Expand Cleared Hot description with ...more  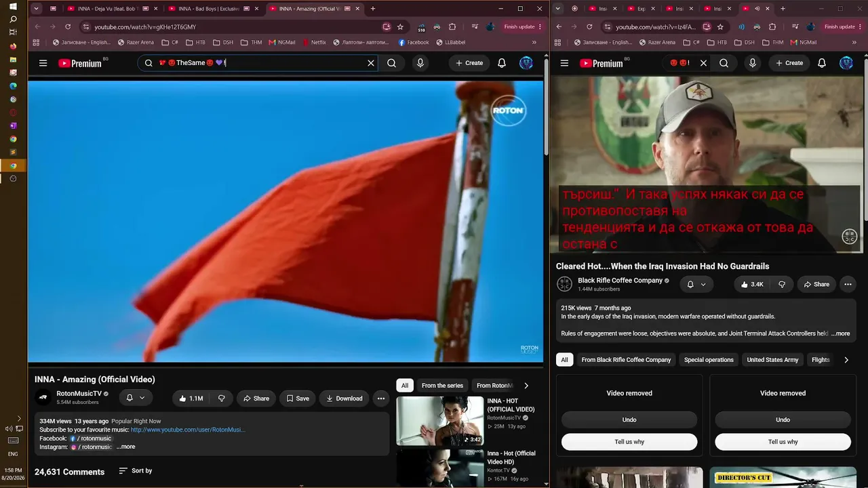[x=840, y=333]
